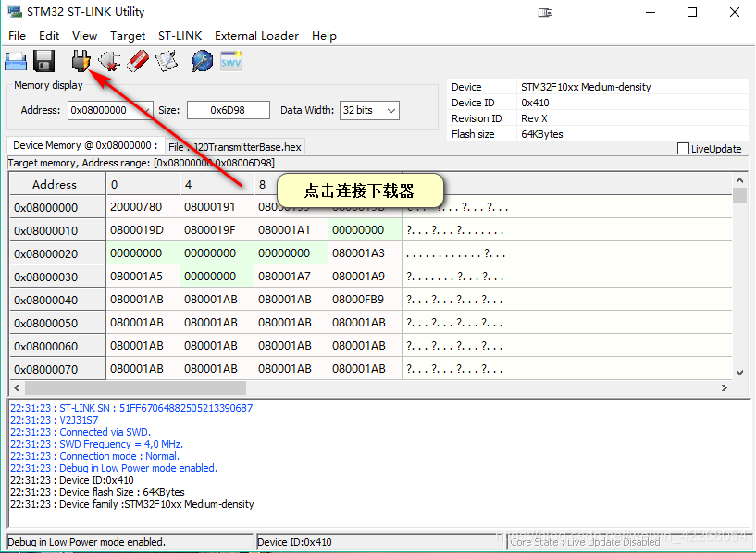This screenshot has height=553, width=756.
Task: Open the External Loader menu
Action: click(256, 36)
